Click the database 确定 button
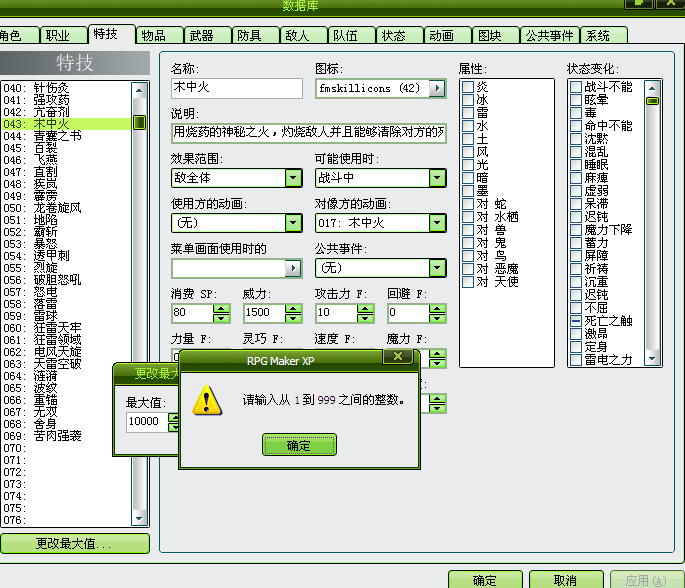The height and width of the screenshot is (588, 685). tap(485, 580)
